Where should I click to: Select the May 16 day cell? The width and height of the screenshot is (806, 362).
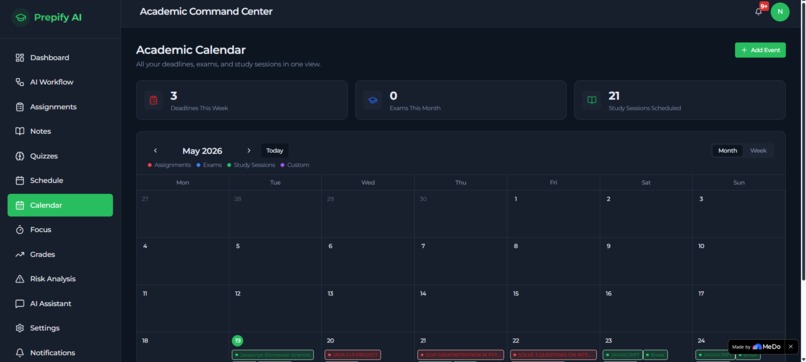point(646,309)
